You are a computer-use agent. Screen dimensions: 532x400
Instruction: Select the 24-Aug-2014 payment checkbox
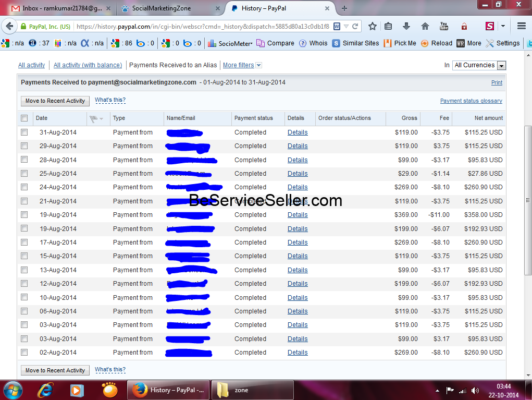(x=24, y=187)
